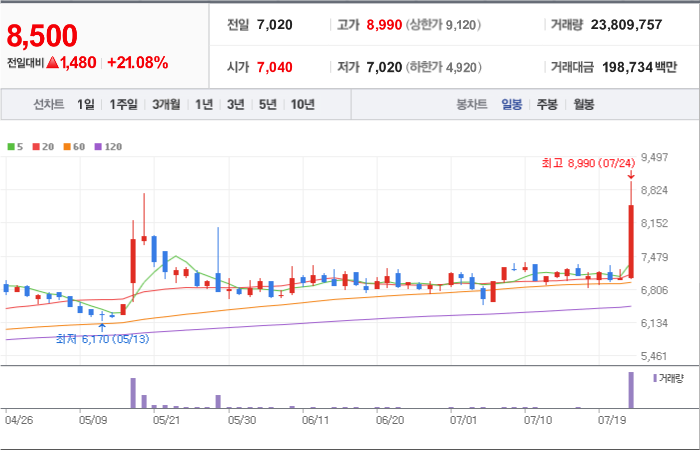
Task: Choose the 1년 line chart range
Action: pyautogui.click(x=204, y=104)
